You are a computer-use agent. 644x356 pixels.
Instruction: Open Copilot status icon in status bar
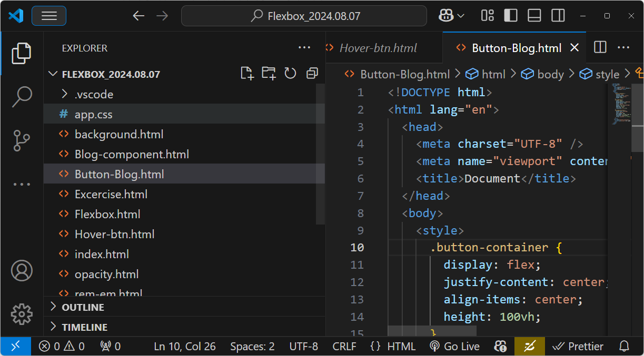tap(500, 347)
